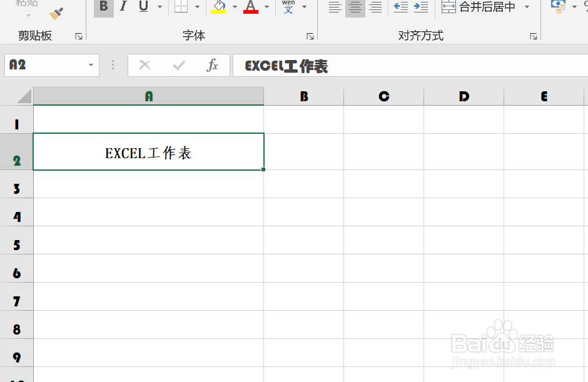Click Format Painter brush icon
This screenshot has width=588, height=382.
click(56, 14)
